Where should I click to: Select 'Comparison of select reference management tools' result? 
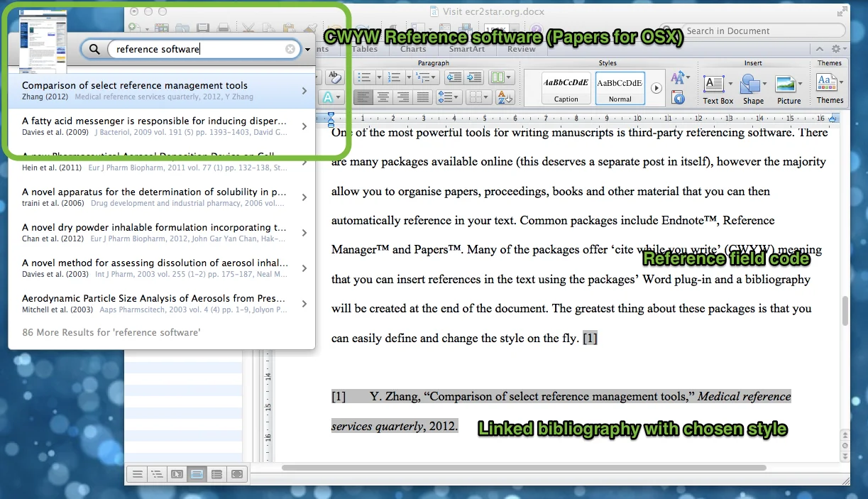[161, 91]
